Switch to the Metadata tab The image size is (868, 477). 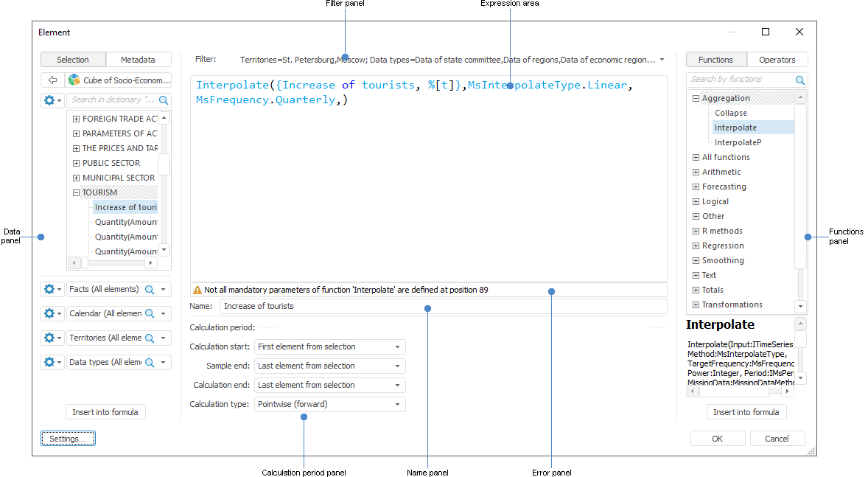tap(139, 59)
